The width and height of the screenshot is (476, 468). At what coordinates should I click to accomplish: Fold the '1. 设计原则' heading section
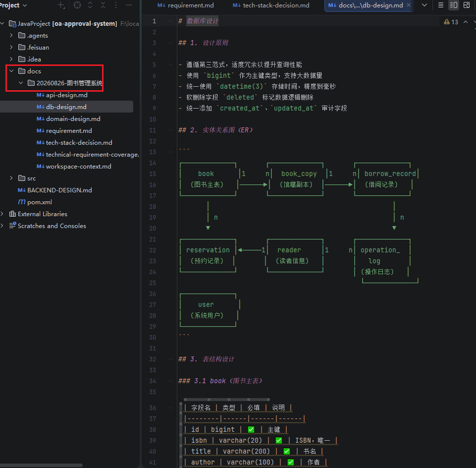point(170,43)
